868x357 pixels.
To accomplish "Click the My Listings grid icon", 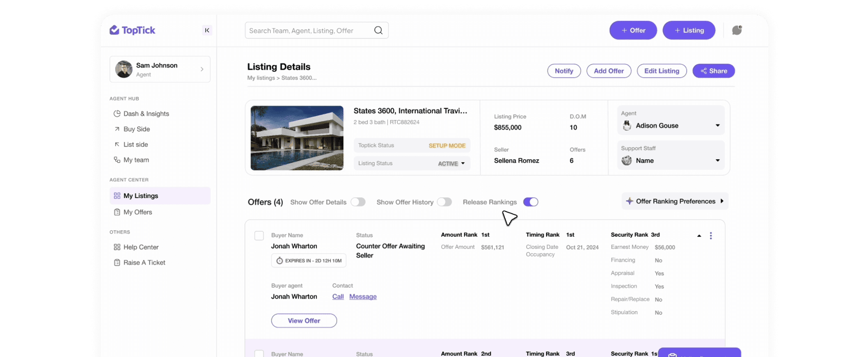I will [x=117, y=196].
